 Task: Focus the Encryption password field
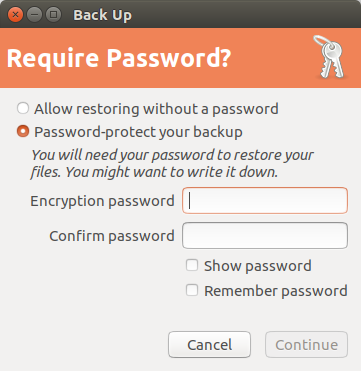265,201
